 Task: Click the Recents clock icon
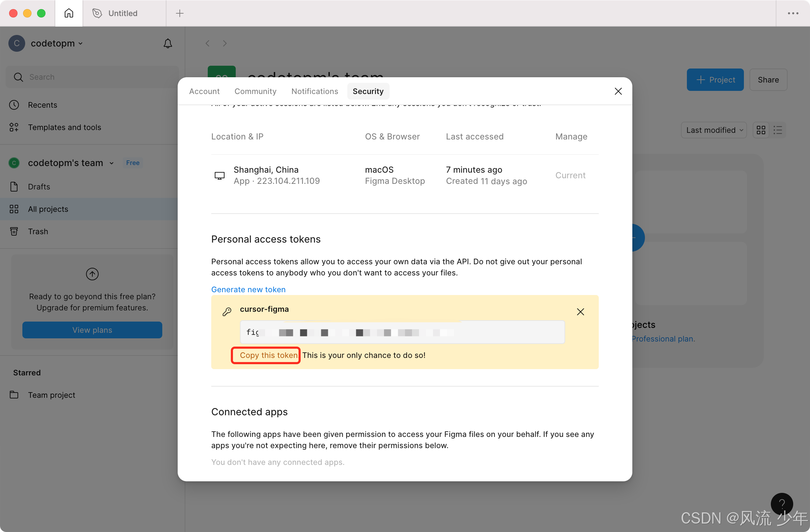14,105
